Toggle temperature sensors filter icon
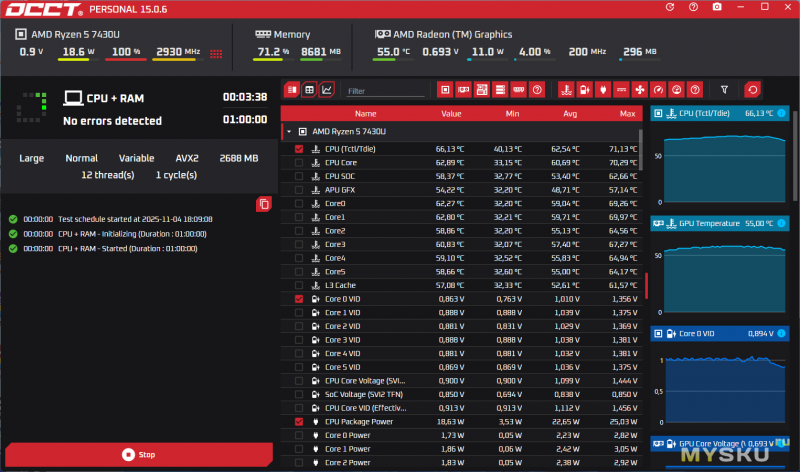 (x=566, y=89)
